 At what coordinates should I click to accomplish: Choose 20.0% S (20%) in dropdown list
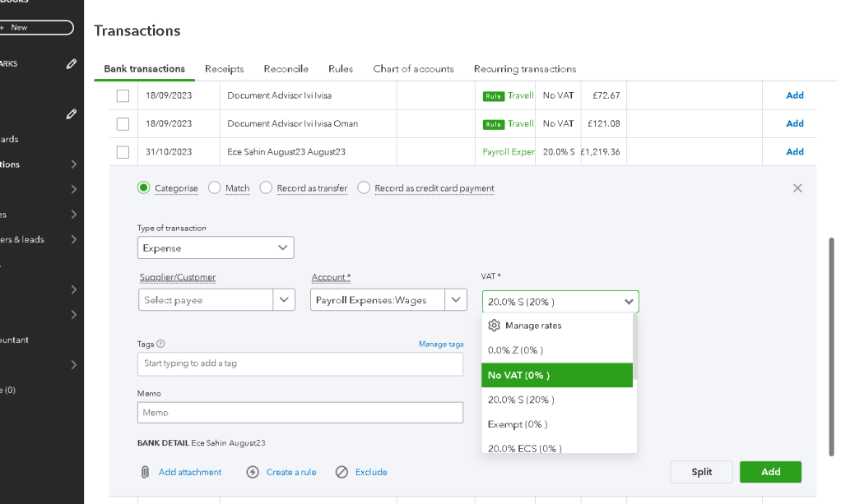click(557, 400)
